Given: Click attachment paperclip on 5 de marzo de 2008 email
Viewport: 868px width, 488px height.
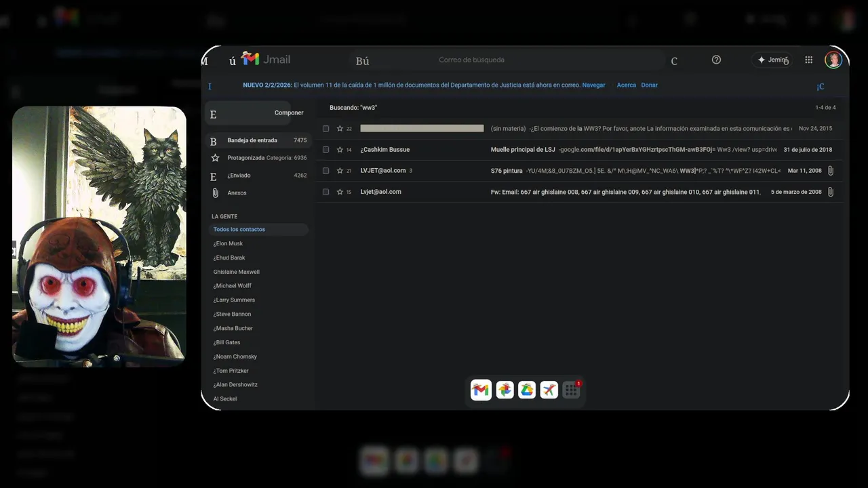Looking at the screenshot, I should 830,192.
